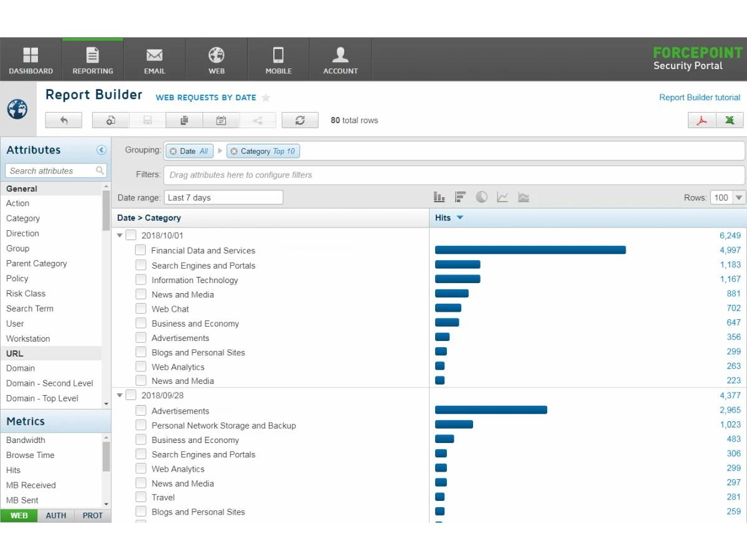Viewport: 747px width, 560px height.
Task: Click the back arrow toolbar button
Action: tap(64, 120)
